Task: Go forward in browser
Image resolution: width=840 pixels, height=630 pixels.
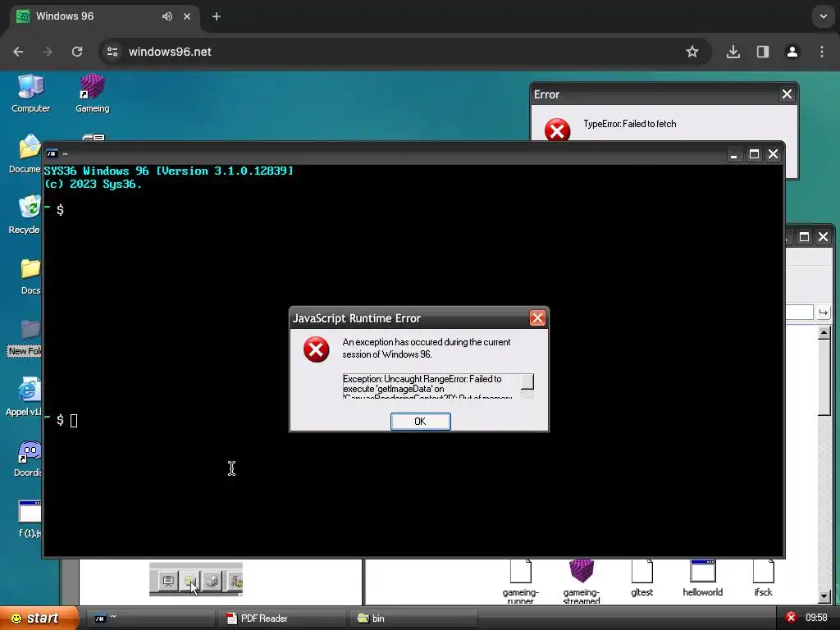Action: click(x=48, y=52)
